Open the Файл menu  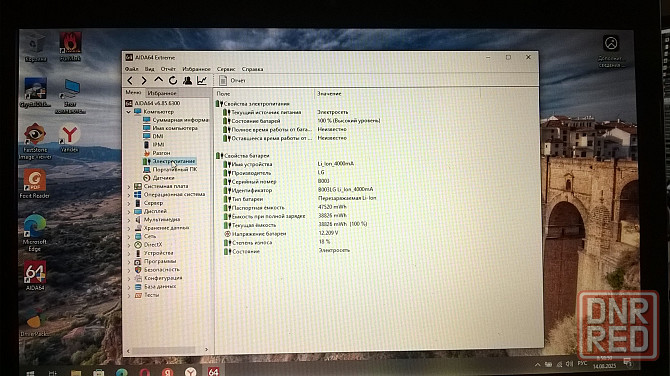click(x=131, y=69)
